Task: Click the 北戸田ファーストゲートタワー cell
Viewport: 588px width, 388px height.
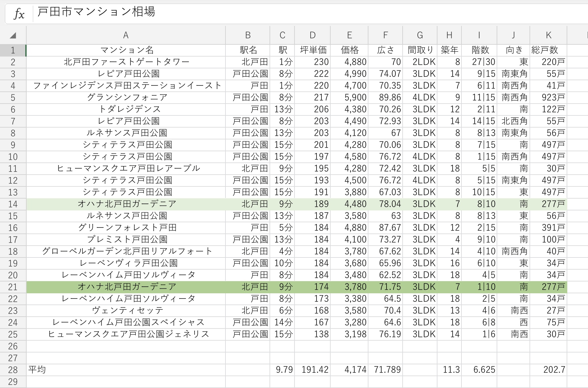Action: click(126, 62)
